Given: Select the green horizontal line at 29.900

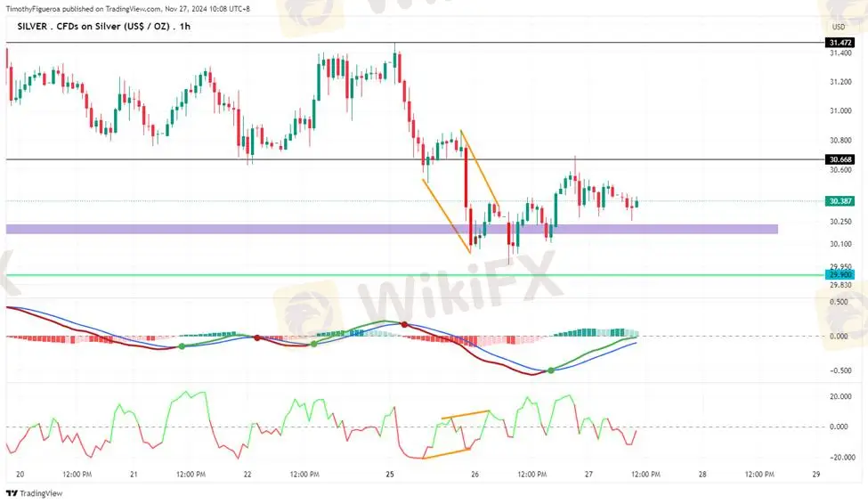Looking at the screenshot, I should pyautogui.click(x=415, y=275).
